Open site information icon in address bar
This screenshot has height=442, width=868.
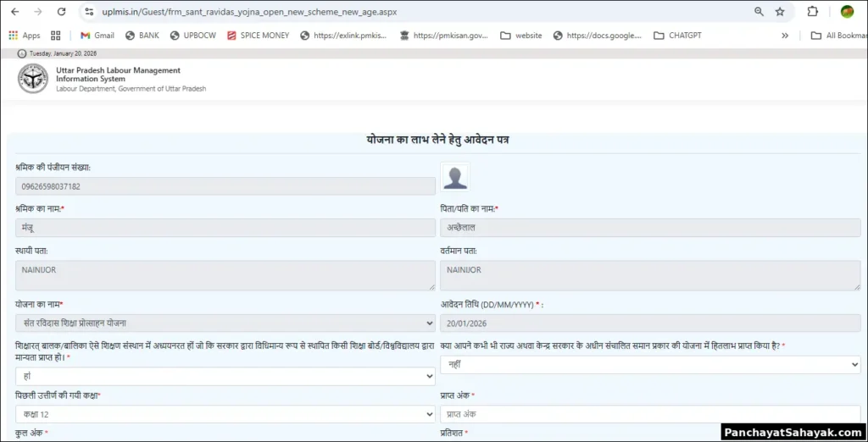pyautogui.click(x=89, y=12)
